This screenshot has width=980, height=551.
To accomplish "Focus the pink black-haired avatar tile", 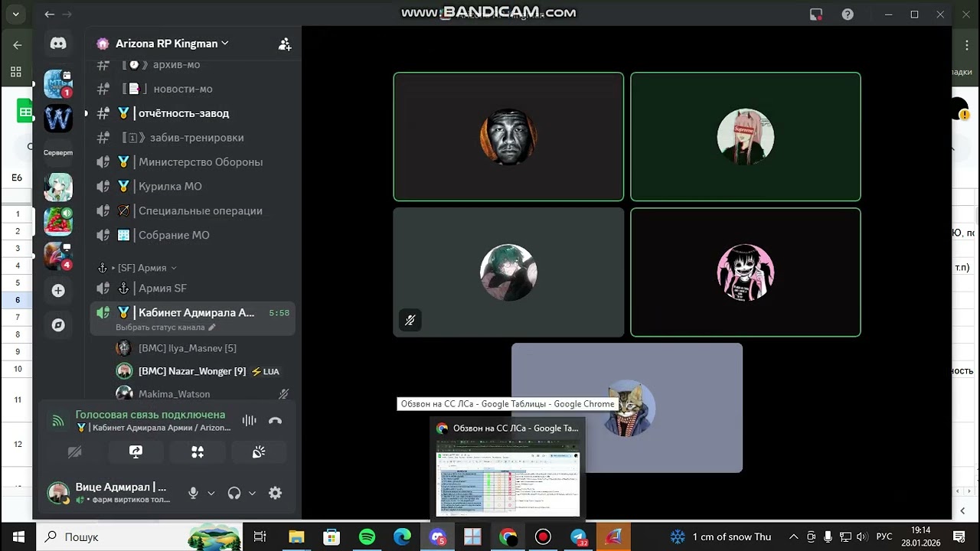I will (x=746, y=272).
